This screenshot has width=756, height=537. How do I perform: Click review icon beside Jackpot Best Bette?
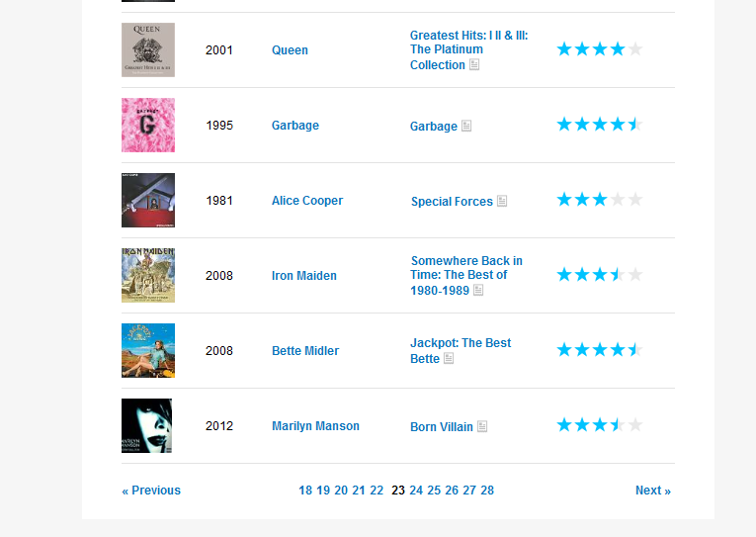coord(449,359)
